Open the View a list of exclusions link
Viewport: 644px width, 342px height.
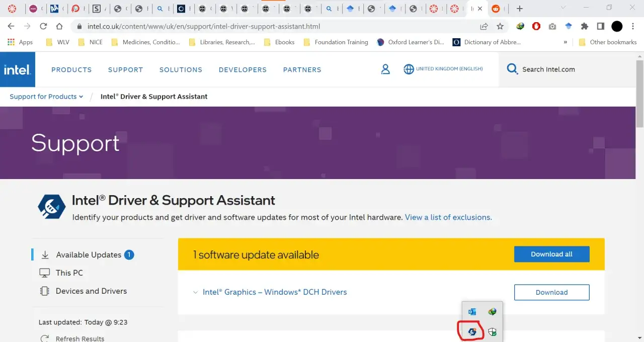pos(448,217)
